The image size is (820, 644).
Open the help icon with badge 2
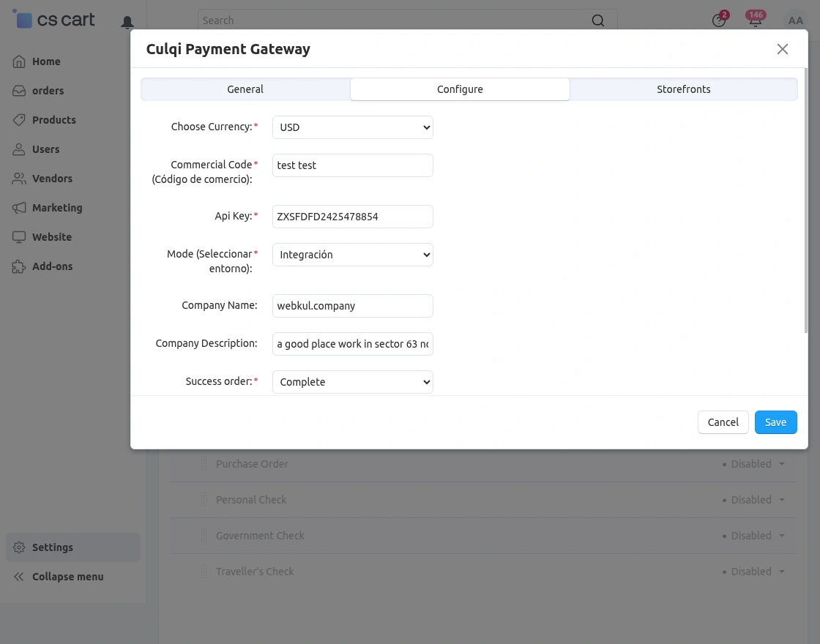(x=719, y=20)
